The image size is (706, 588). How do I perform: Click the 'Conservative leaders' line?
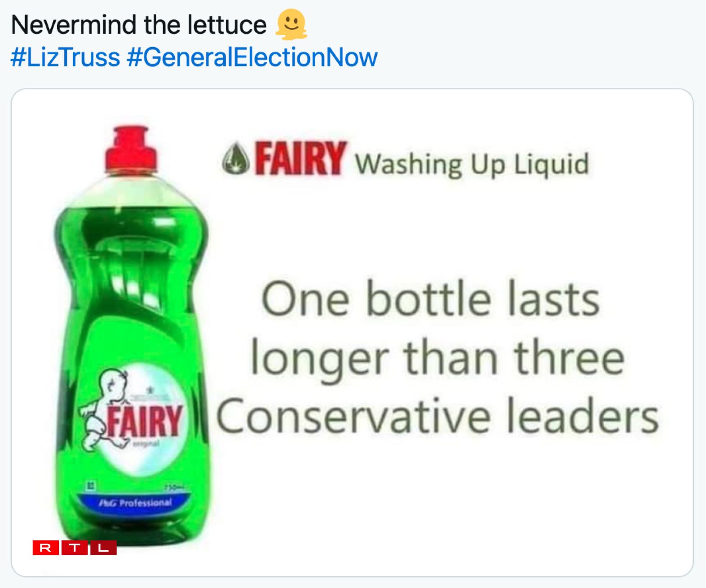pos(438,417)
